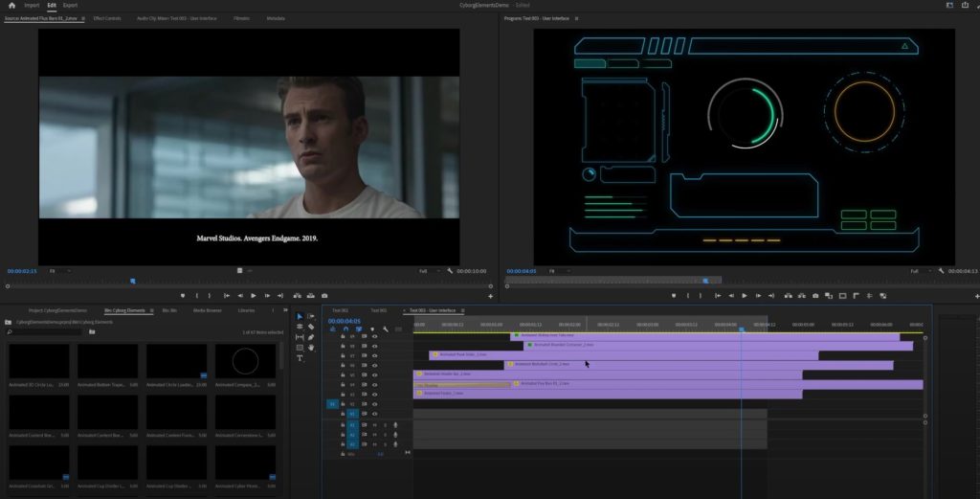Select the Hand tool
Screen dimensions: 980x499
[x=311, y=348]
